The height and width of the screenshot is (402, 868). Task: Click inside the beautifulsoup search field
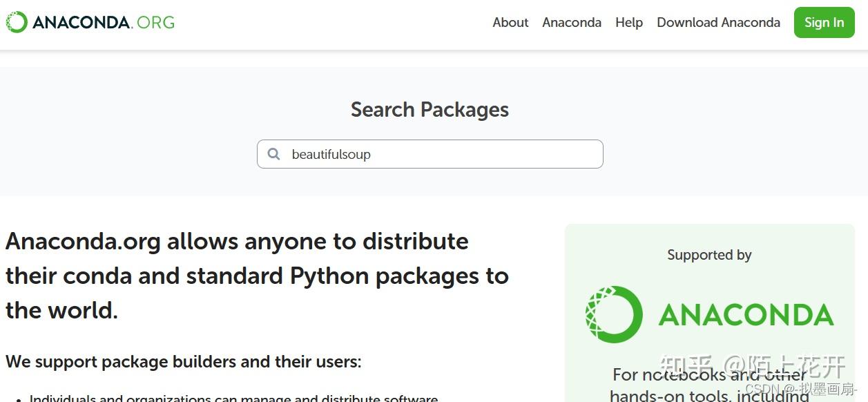430,153
